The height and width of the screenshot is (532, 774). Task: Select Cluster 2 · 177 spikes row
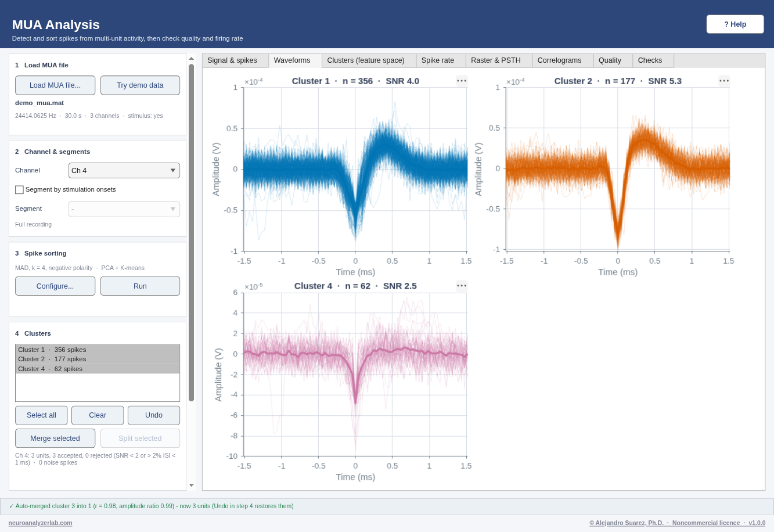(x=98, y=359)
